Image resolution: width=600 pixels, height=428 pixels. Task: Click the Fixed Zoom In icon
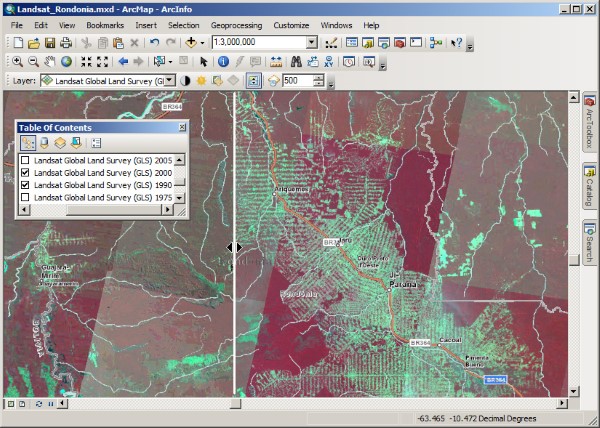(x=86, y=62)
